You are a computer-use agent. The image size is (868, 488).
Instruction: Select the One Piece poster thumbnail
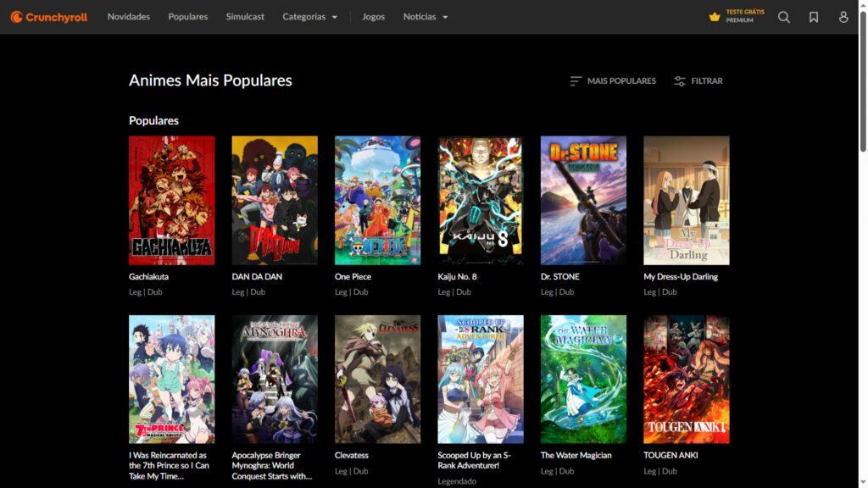coord(377,200)
